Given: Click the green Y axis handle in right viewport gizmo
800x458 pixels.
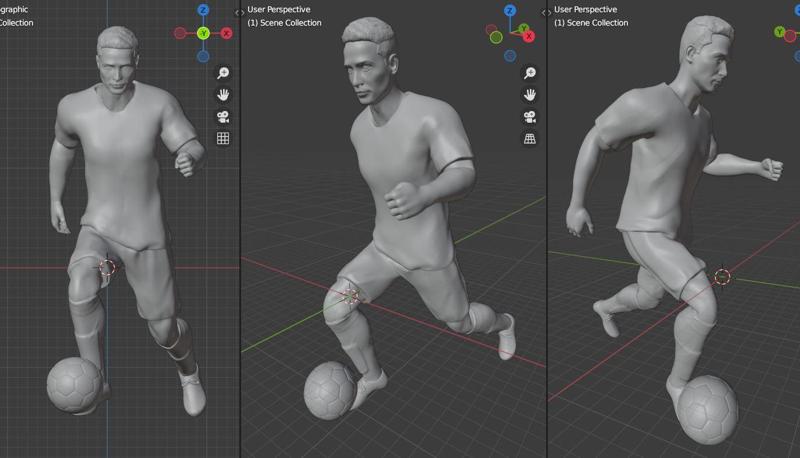Looking at the screenshot, I should click(x=779, y=32).
